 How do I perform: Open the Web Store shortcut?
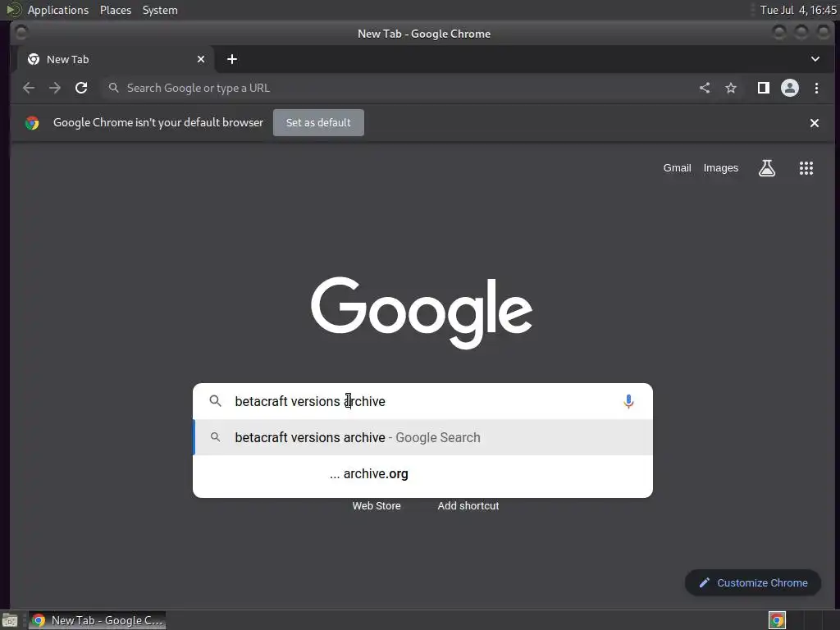(x=377, y=505)
